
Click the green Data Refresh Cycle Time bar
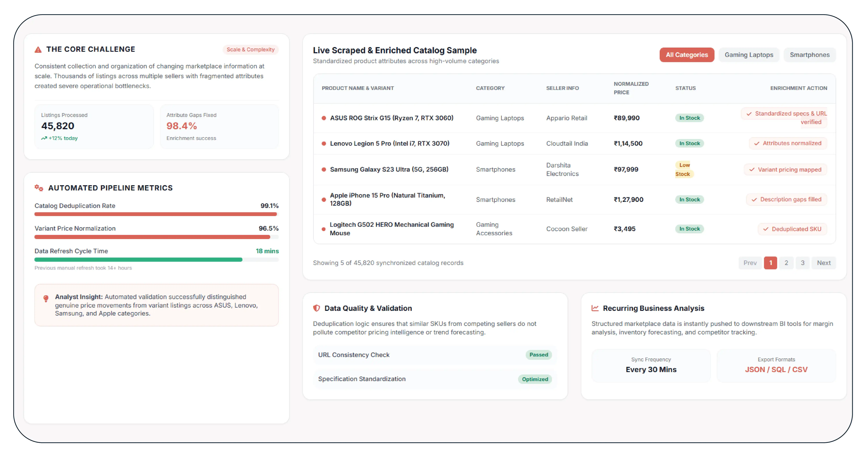pyautogui.click(x=138, y=260)
